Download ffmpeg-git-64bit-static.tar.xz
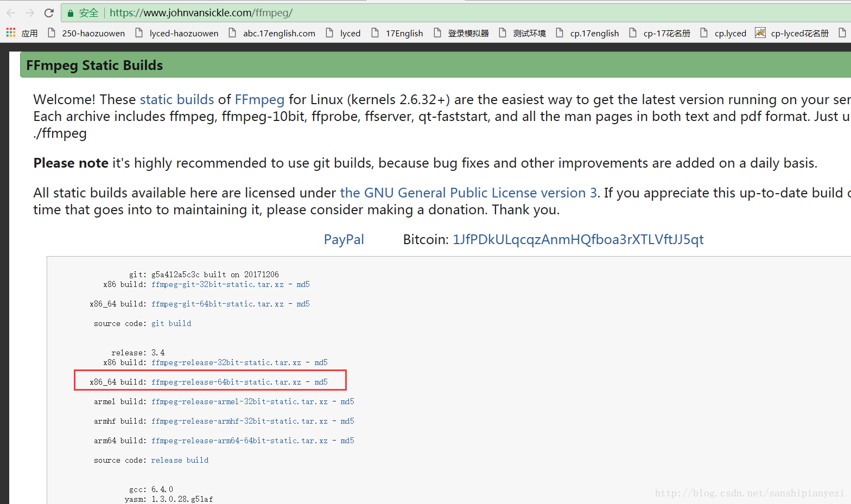Image resolution: width=851 pixels, height=504 pixels. (x=217, y=304)
